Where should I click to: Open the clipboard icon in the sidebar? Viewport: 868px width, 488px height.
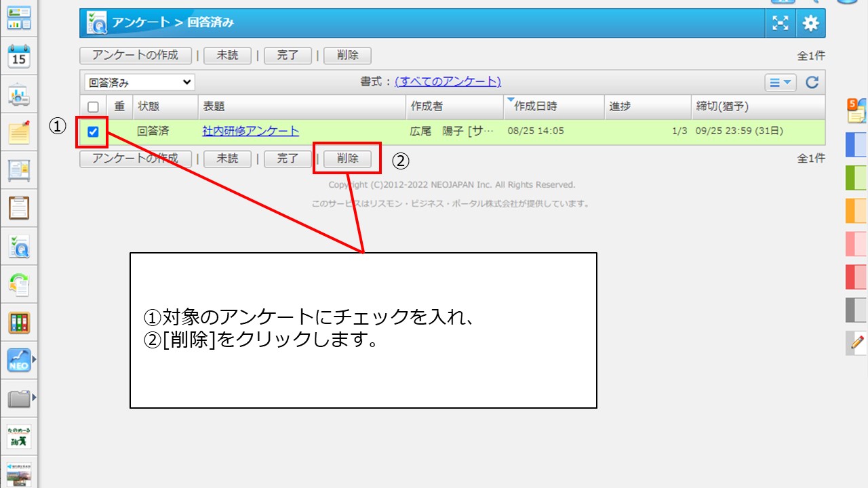(19, 208)
